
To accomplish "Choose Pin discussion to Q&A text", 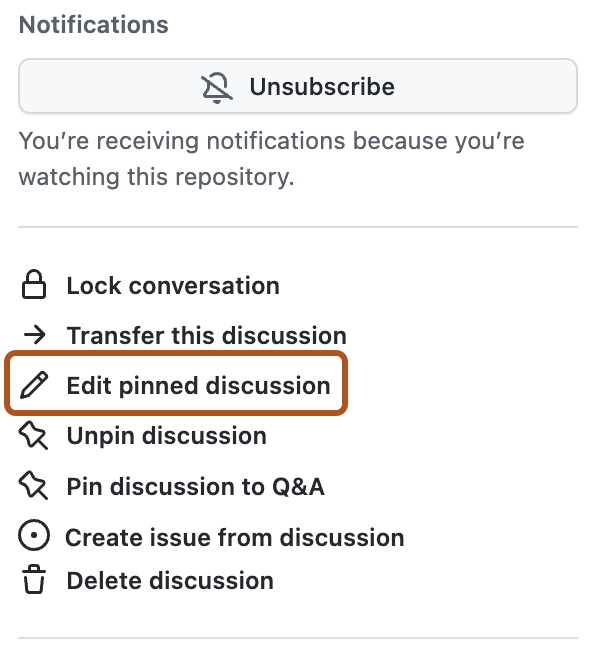I will 195,487.
